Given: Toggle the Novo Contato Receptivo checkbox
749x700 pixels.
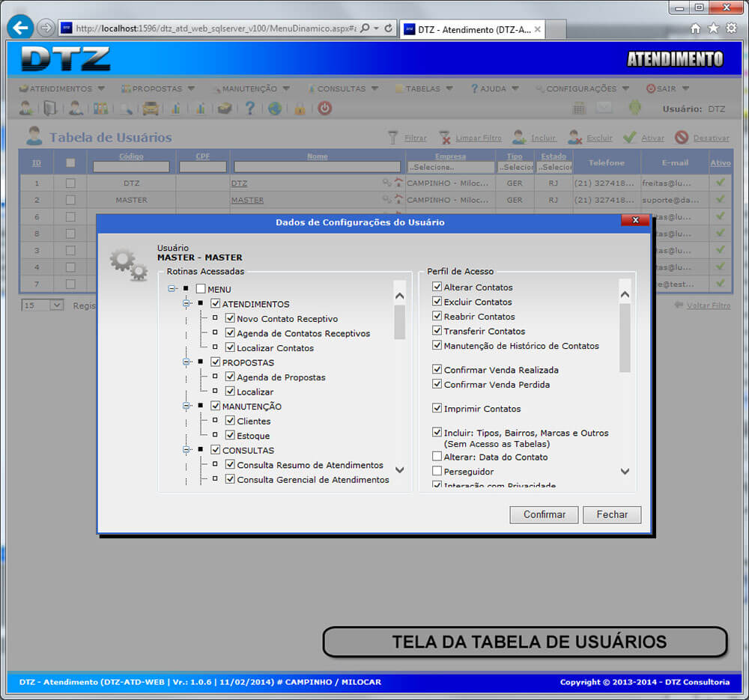Looking at the screenshot, I should [231, 319].
